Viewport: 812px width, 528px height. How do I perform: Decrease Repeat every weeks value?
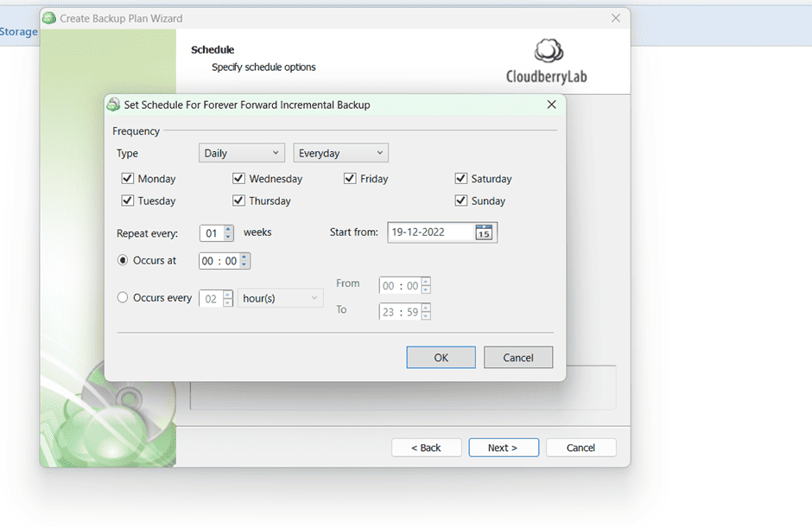coord(228,237)
